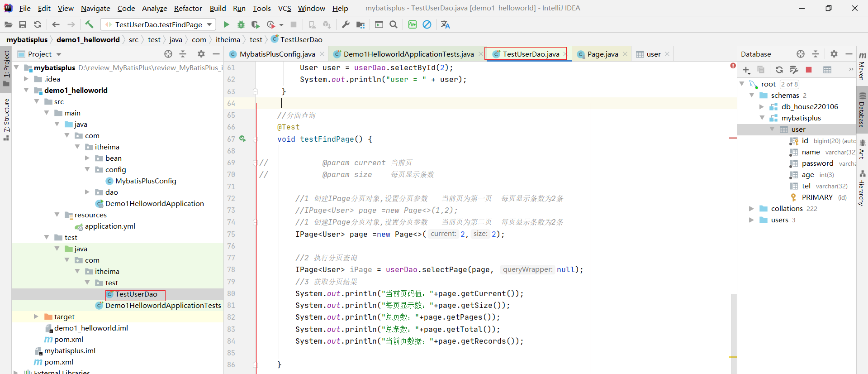Click the Save All disk icon
Image resolution: width=868 pixels, height=374 pixels.
(23, 25)
